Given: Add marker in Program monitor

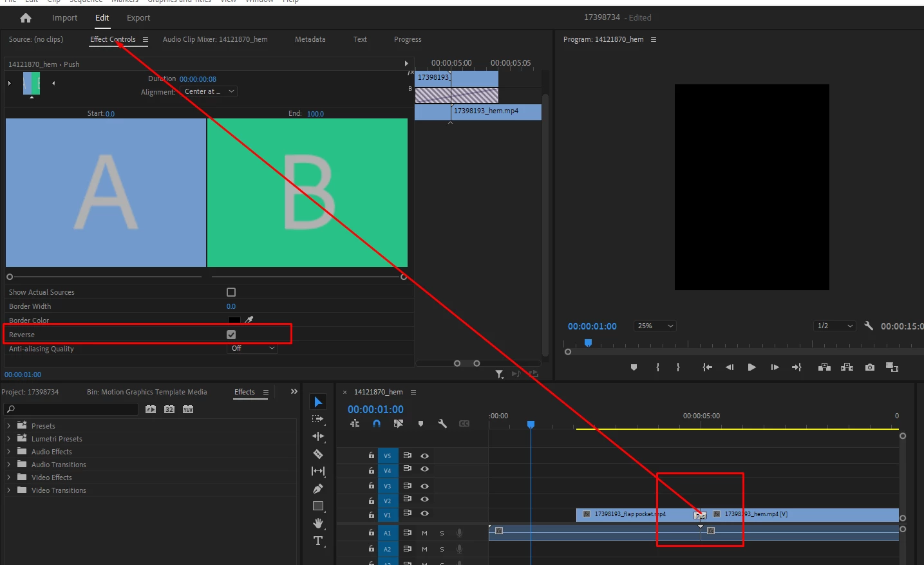Looking at the screenshot, I should (x=634, y=367).
